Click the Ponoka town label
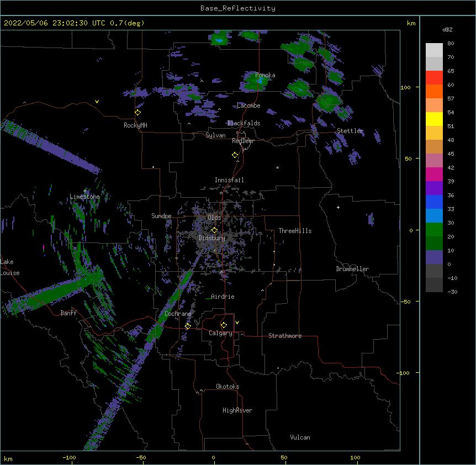The width and height of the screenshot is (476, 465). [x=265, y=75]
